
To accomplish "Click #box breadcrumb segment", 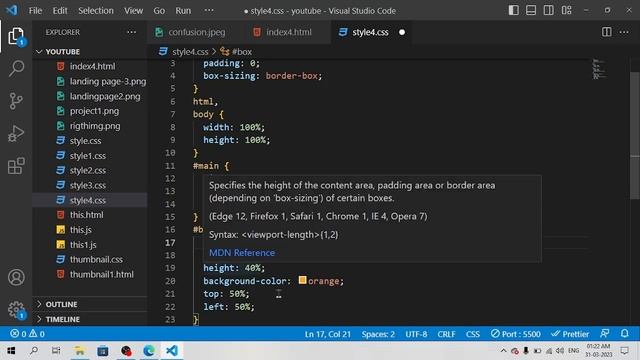I will (242, 52).
